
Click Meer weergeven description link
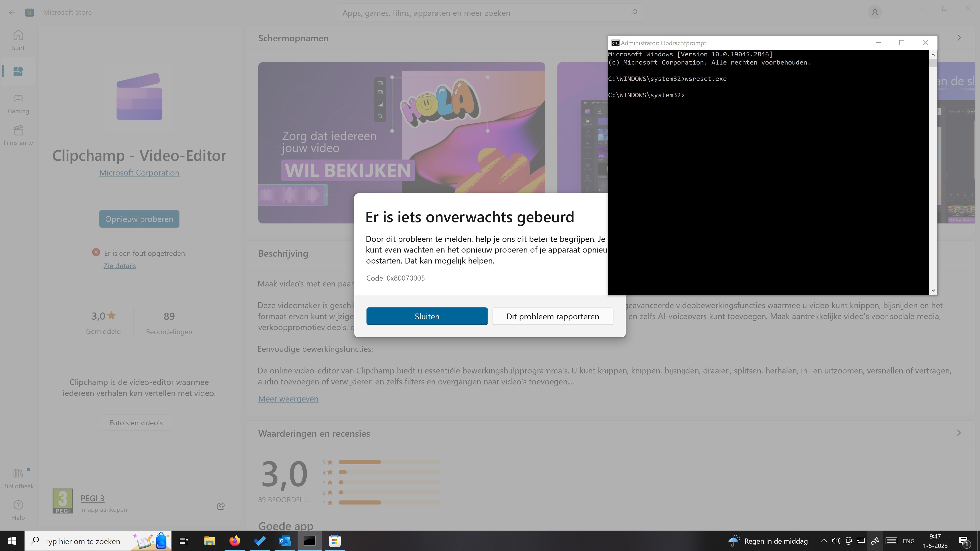(288, 398)
